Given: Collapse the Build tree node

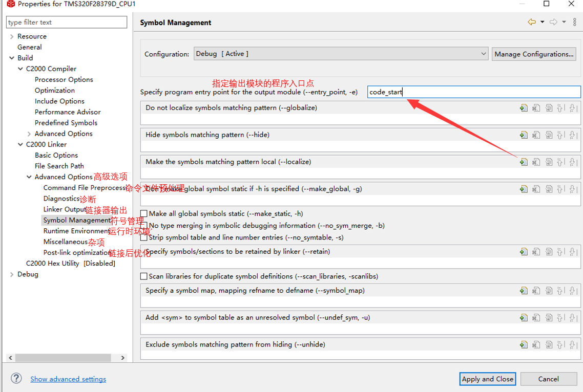Looking at the screenshot, I should pyautogui.click(x=11, y=58).
